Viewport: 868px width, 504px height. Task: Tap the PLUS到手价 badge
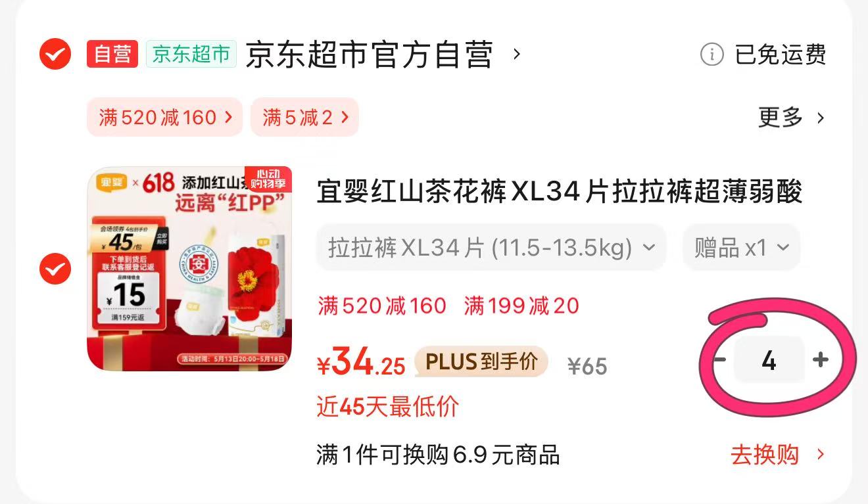click(481, 361)
